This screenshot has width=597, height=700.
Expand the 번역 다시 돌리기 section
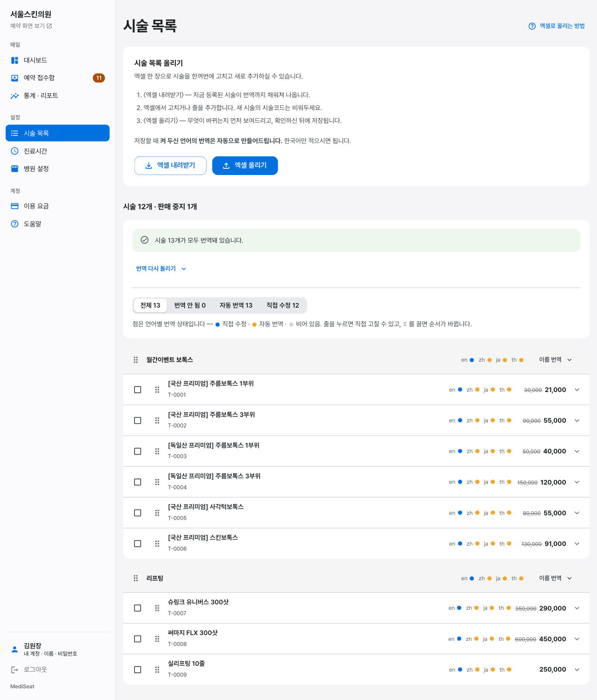161,269
